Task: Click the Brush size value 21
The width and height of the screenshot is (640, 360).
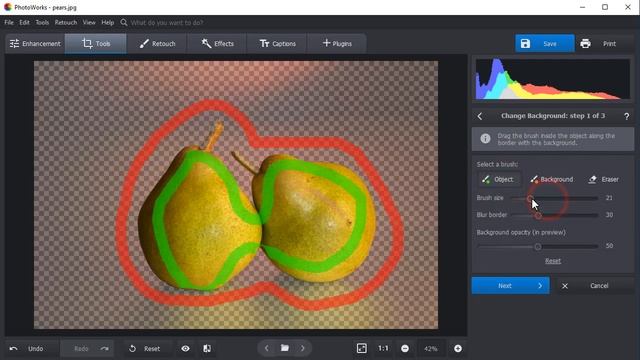Action: (609, 198)
